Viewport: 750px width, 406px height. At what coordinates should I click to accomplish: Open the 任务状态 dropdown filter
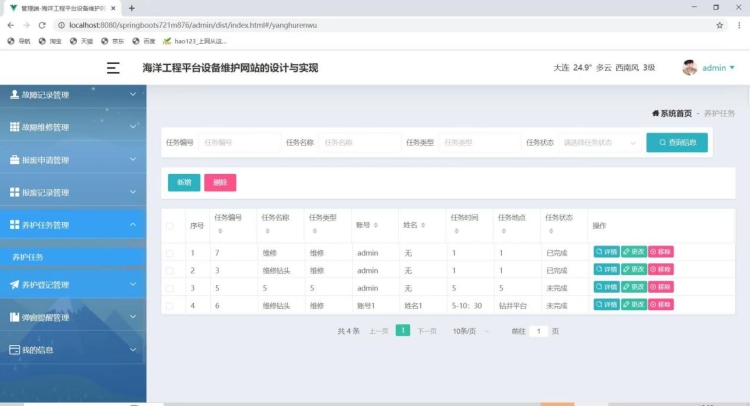tap(598, 143)
